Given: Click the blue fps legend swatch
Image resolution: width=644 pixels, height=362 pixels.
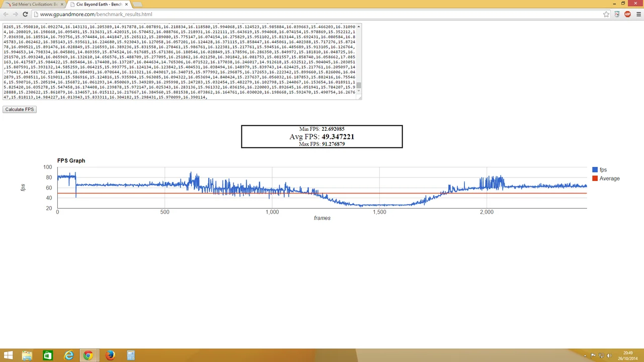Looking at the screenshot, I should [x=595, y=170].
